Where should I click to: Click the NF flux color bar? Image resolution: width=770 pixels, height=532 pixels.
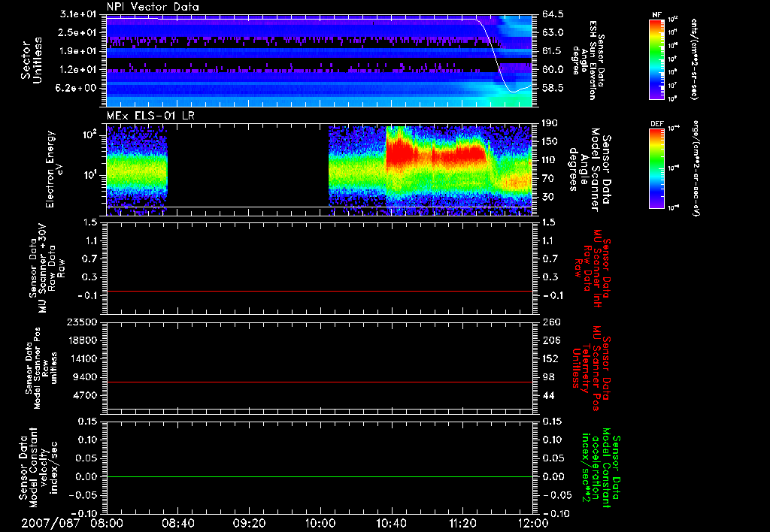point(656,59)
